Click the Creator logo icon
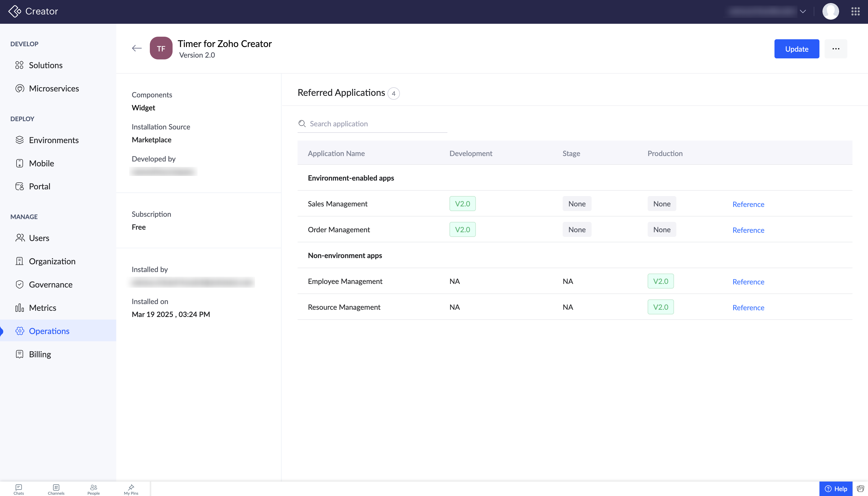The height and width of the screenshot is (496, 868). coord(15,11)
